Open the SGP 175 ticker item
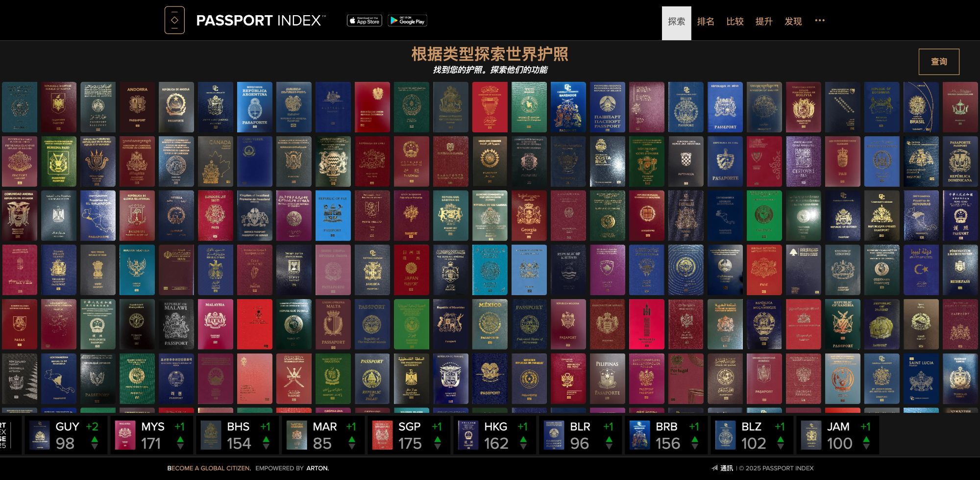980x480 pixels. [x=409, y=435]
